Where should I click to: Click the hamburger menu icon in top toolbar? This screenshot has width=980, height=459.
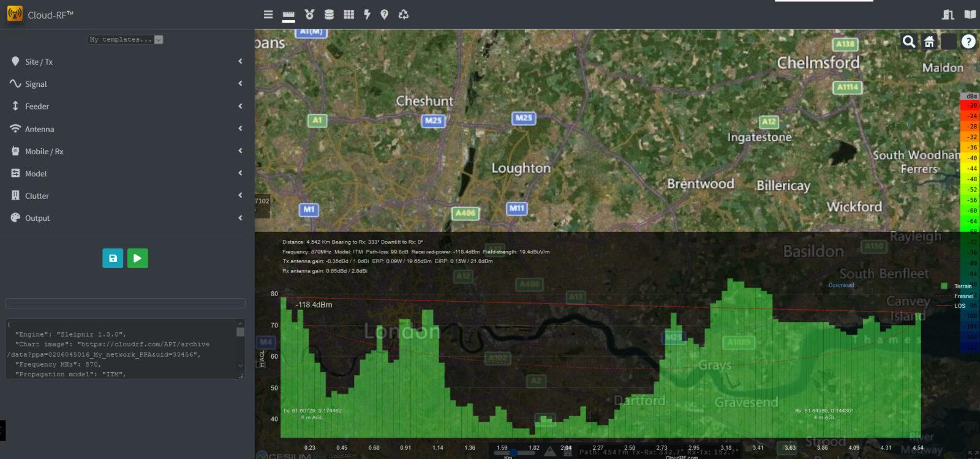coord(268,14)
